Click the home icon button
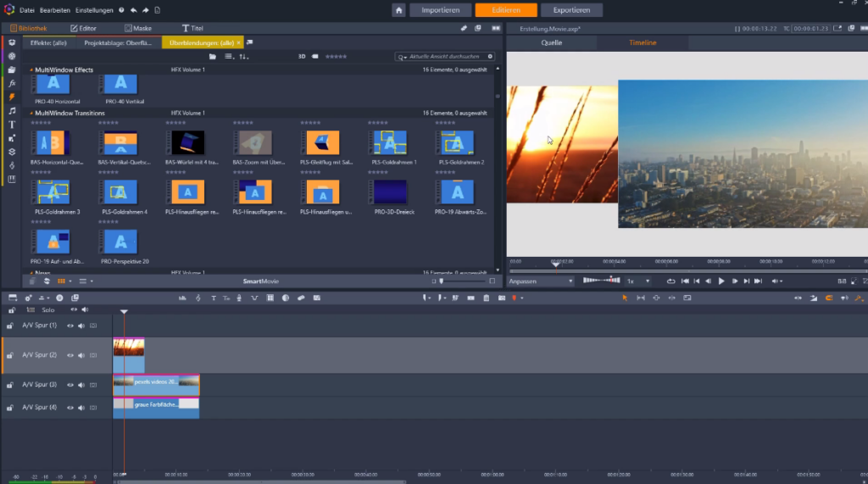 click(398, 10)
